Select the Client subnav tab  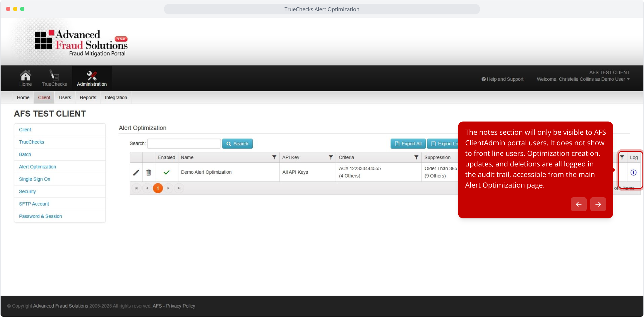[44, 97]
